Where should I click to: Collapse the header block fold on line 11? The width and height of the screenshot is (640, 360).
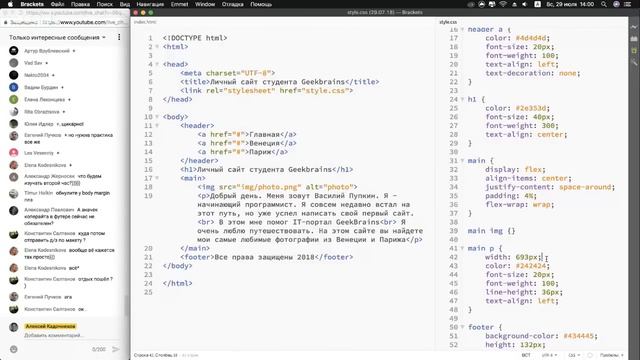tap(157, 126)
